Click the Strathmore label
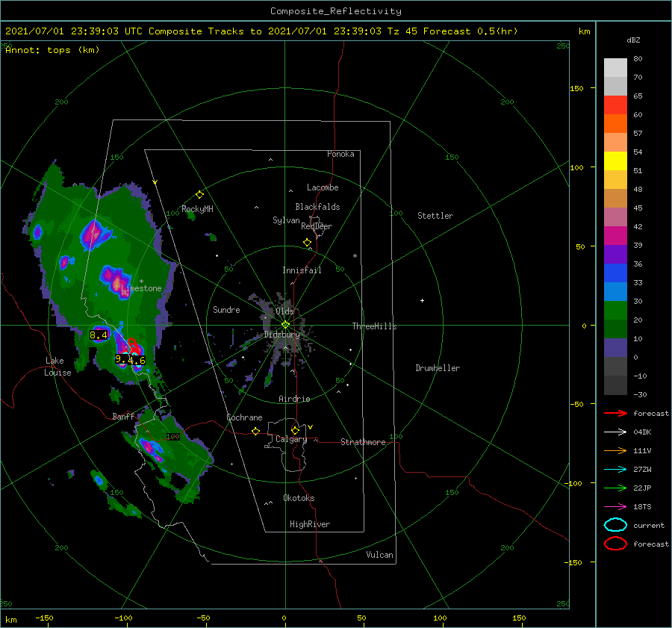Screen dimensions: 672x628 click(x=363, y=442)
